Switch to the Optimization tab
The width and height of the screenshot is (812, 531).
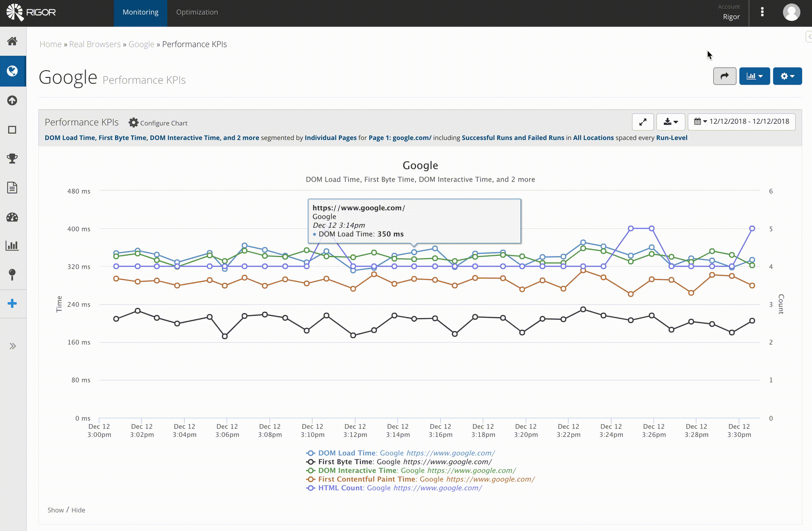pyautogui.click(x=197, y=13)
